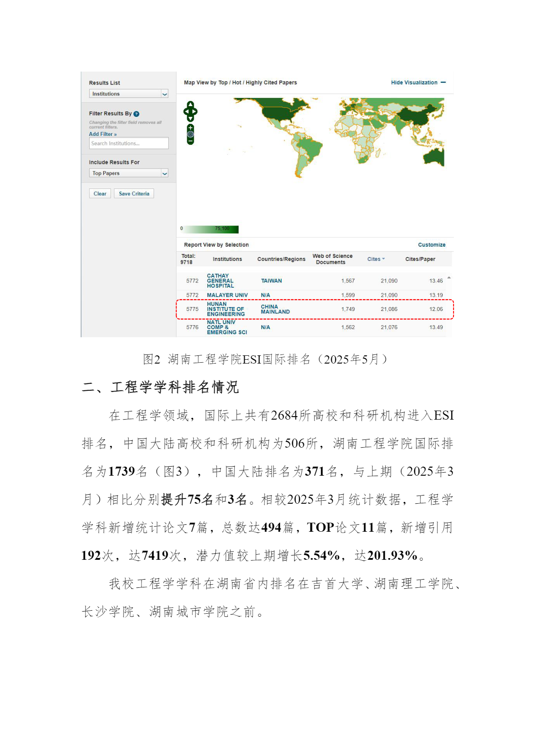Zoom in on the map with plus

190,128
